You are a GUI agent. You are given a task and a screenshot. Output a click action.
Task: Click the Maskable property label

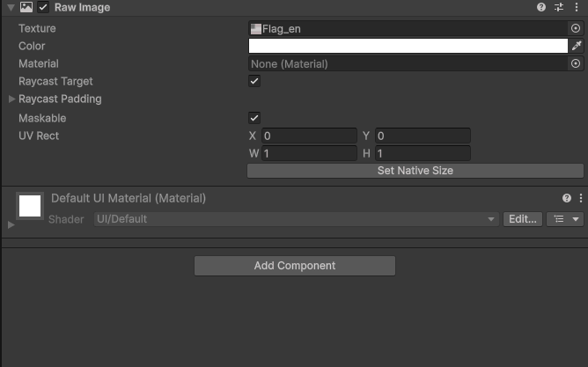pos(42,119)
